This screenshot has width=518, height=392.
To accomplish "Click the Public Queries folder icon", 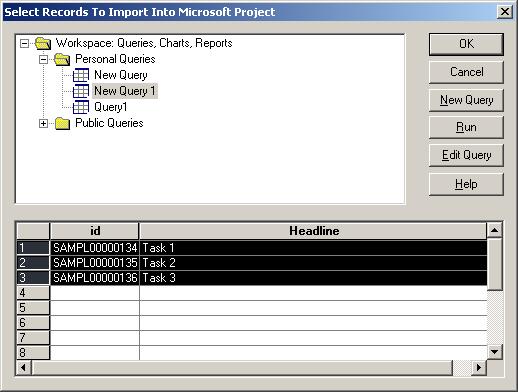I will pos(62,123).
